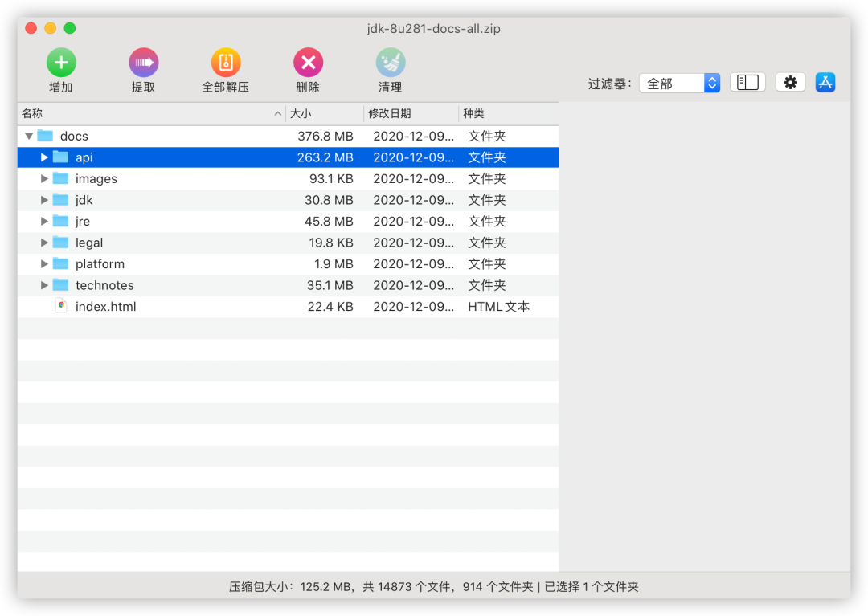
Task: Click the HTML 文本 kind cell
Action: (x=499, y=306)
